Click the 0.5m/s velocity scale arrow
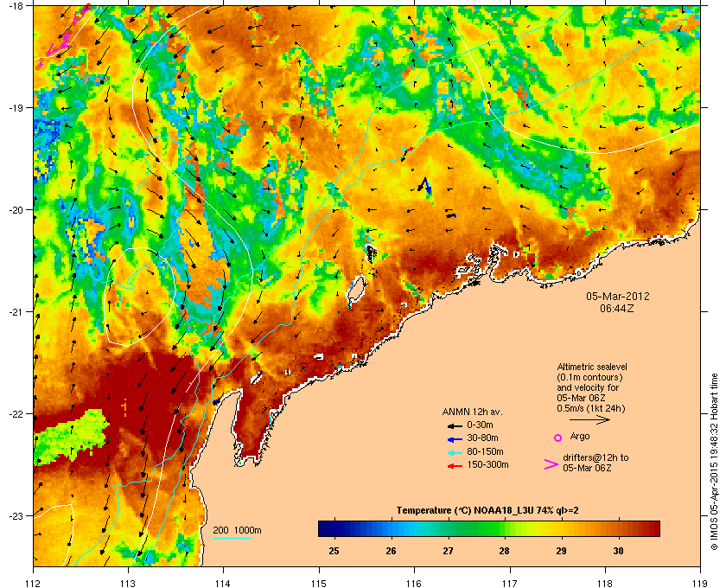 [589, 420]
